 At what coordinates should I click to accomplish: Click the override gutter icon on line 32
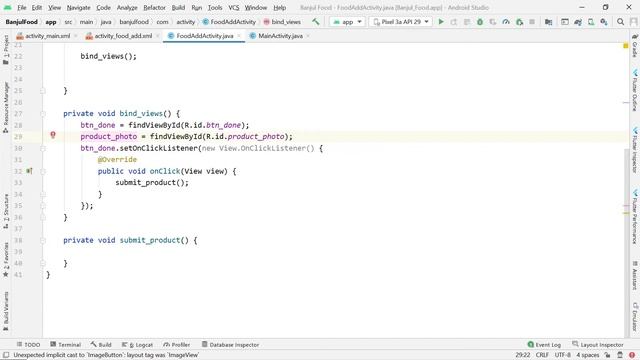pyautogui.click(x=29, y=171)
